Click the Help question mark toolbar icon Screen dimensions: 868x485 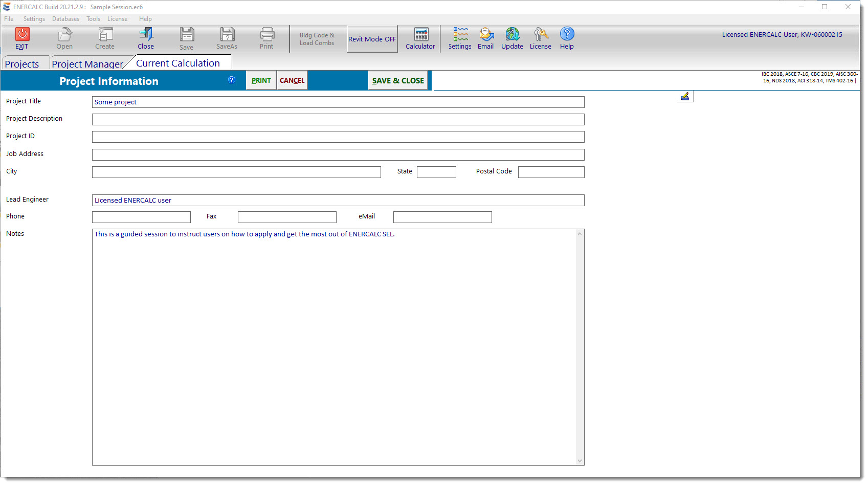[567, 34]
